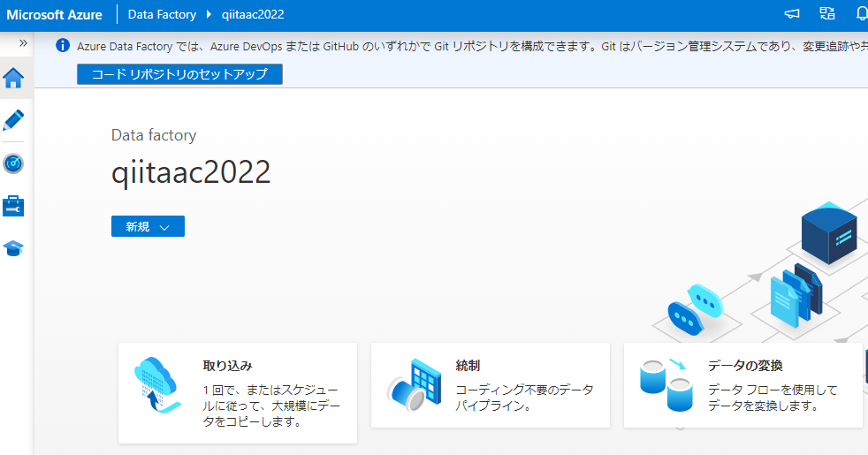Open the 取り込み card
Image resolution: width=868 pixels, height=455 pixels.
[x=238, y=393]
